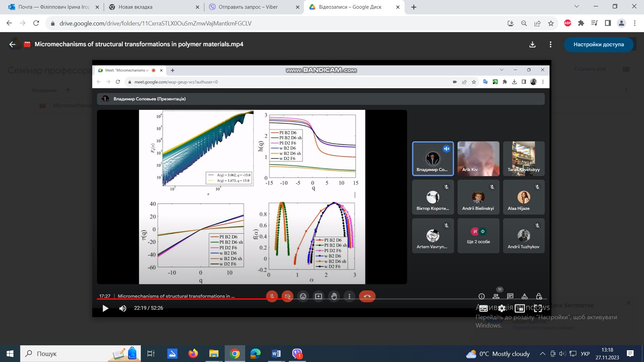Expand the tab search chevron in title bar

coord(577,6)
